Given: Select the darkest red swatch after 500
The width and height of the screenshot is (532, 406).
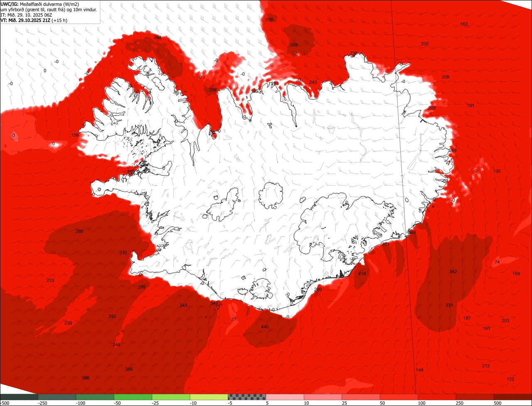Looking at the screenshot, I should [x=513, y=397].
